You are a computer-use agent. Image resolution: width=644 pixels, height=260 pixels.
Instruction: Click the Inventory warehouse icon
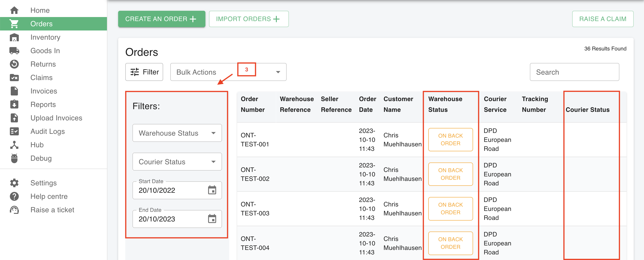[x=14, y=37]
